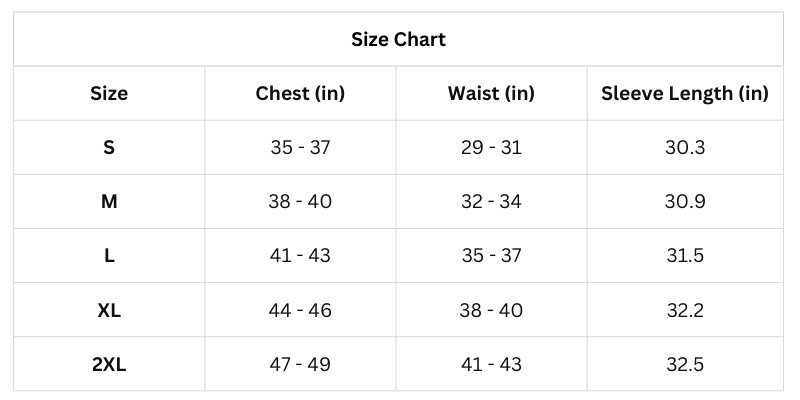Click the XL size row label
Viewport: 800px width, 400px height.
tap(109, 310)
